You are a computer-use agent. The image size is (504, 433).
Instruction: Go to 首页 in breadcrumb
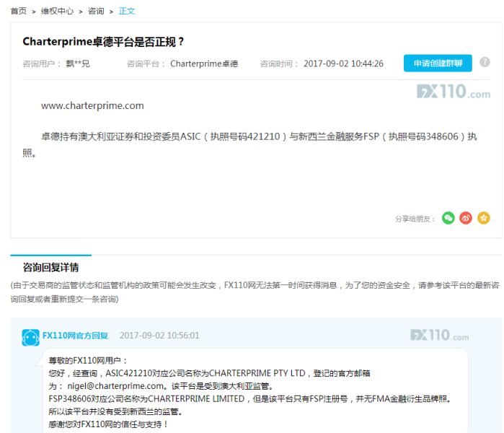[x=18, y=12]
